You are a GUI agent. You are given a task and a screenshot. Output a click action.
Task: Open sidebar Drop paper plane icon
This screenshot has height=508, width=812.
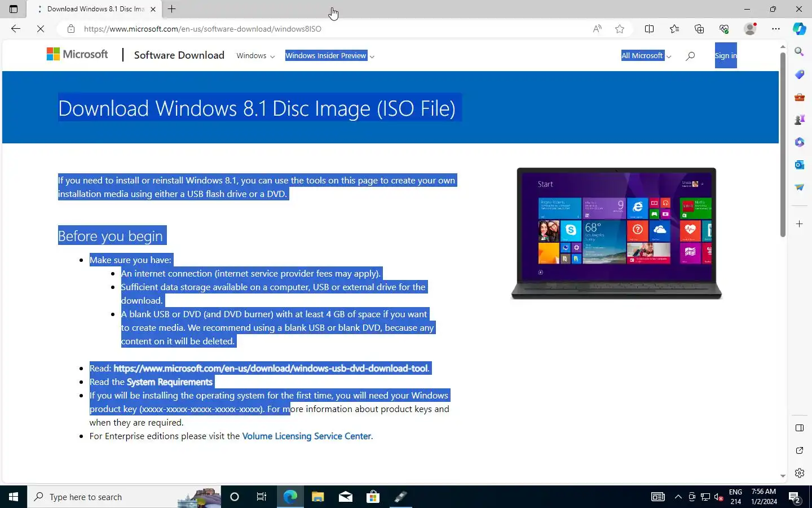click(x=799, y=187)
